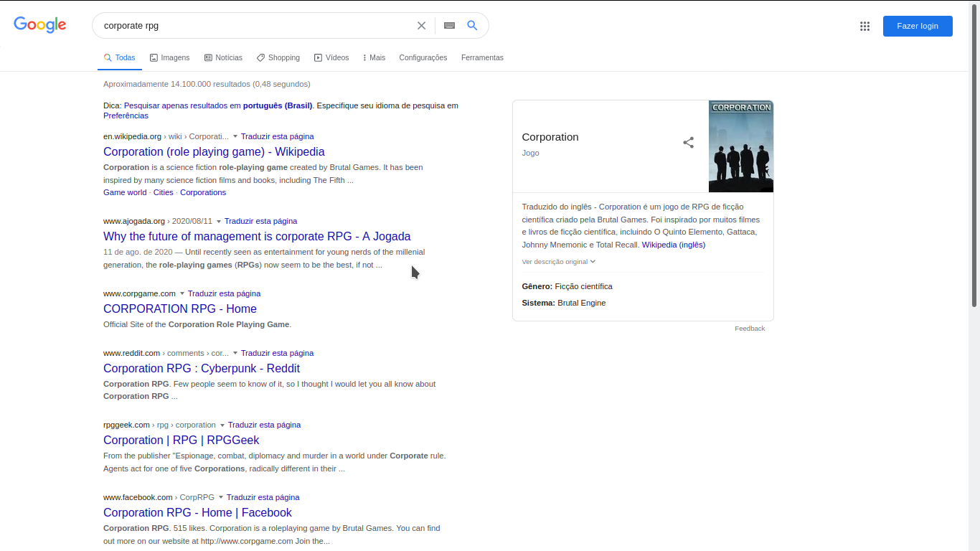Open Corporation RPG : Cyberpunk - Reddit result
Image resolution: width=980 pixels, height=551 pixels.
pyautogui.click(x=202, y=368)
